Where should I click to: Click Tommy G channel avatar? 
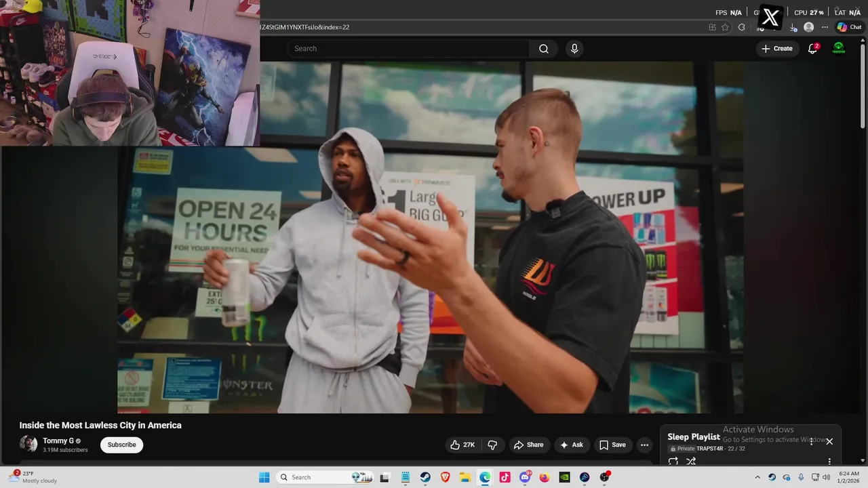(x=28, y=445)
